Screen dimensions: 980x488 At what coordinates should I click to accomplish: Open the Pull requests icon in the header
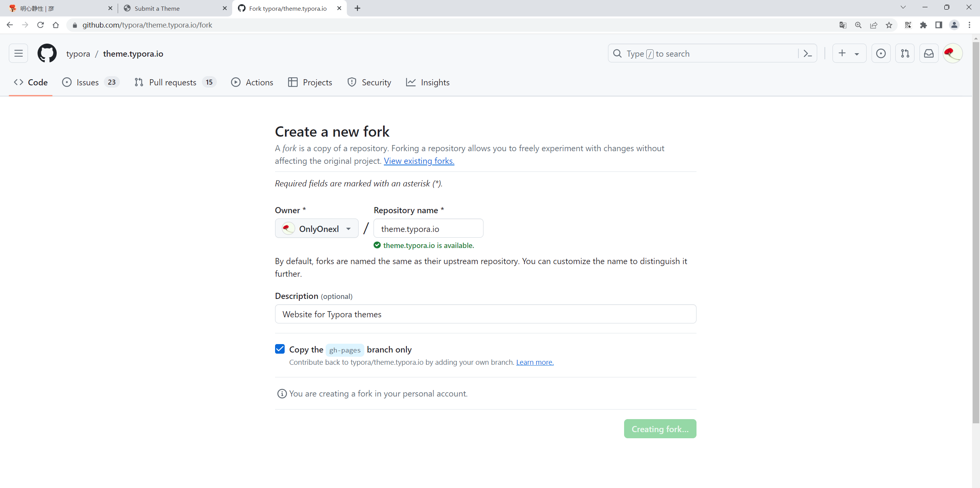[905, 54]
